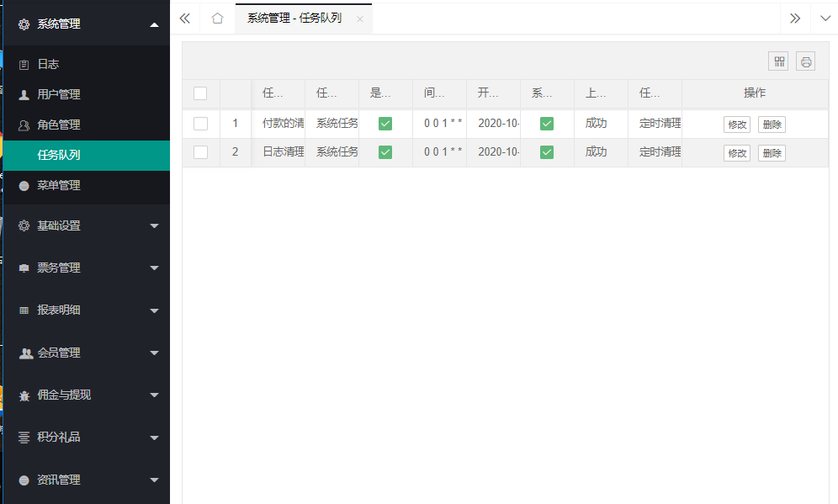Open the tab options dropdown arrow
This screenshot has width=838, height=504.
point(825,19)
